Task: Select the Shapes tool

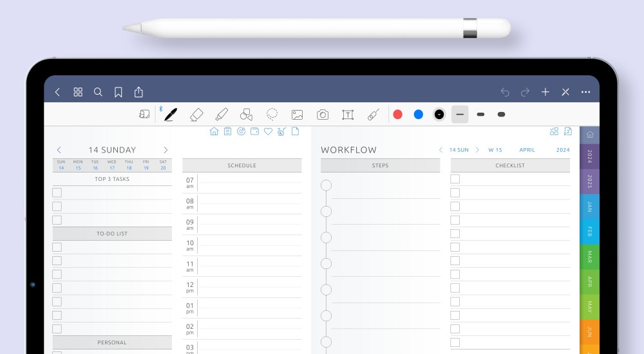Action: click(x=247, y=115)
